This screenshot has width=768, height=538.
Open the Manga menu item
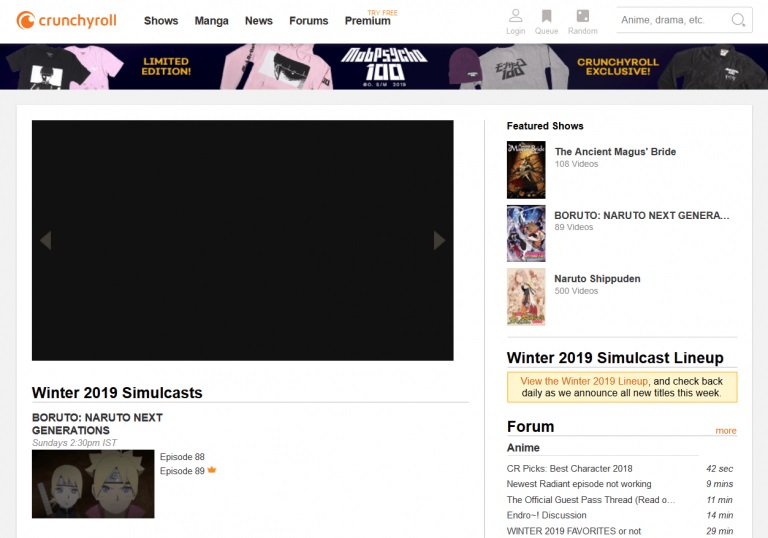tap(211, 21)
